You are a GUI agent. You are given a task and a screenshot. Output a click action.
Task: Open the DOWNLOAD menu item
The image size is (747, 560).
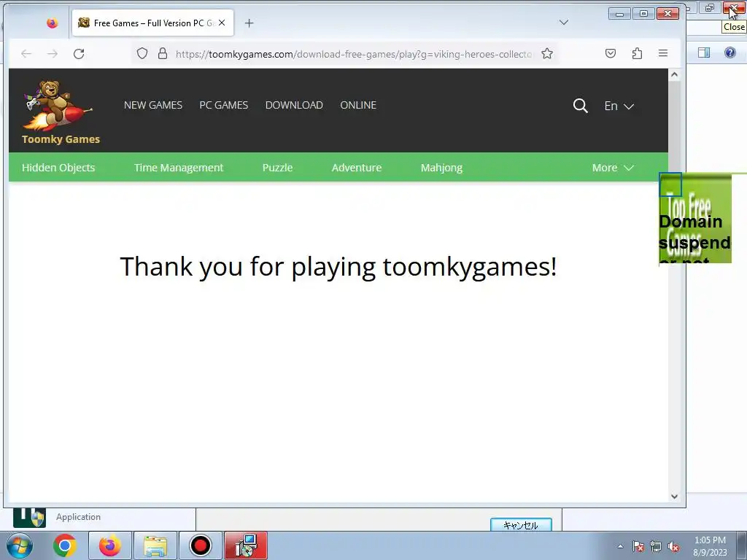click(x=294, y=105)
